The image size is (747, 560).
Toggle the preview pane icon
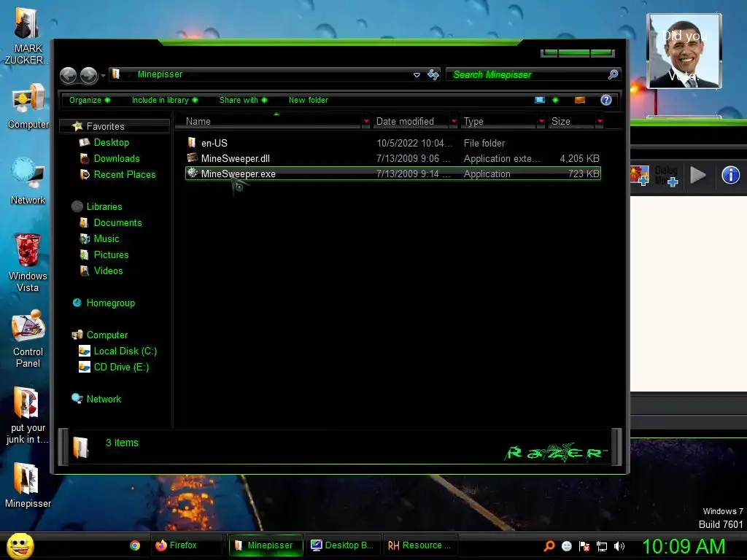(580, 100)
